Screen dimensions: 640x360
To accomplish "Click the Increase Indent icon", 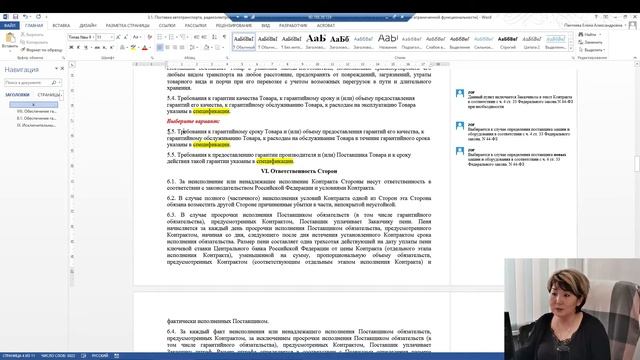I will tap(204, 37).
